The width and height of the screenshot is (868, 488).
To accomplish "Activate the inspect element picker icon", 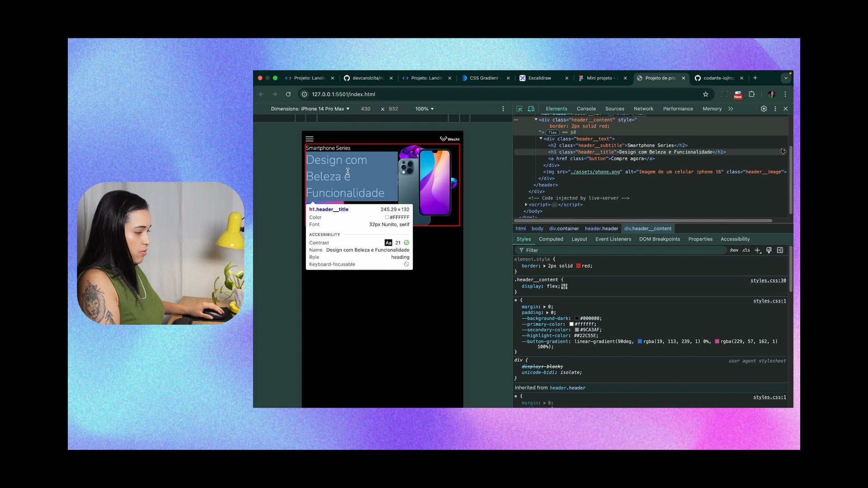I will [x=519, y=109].
